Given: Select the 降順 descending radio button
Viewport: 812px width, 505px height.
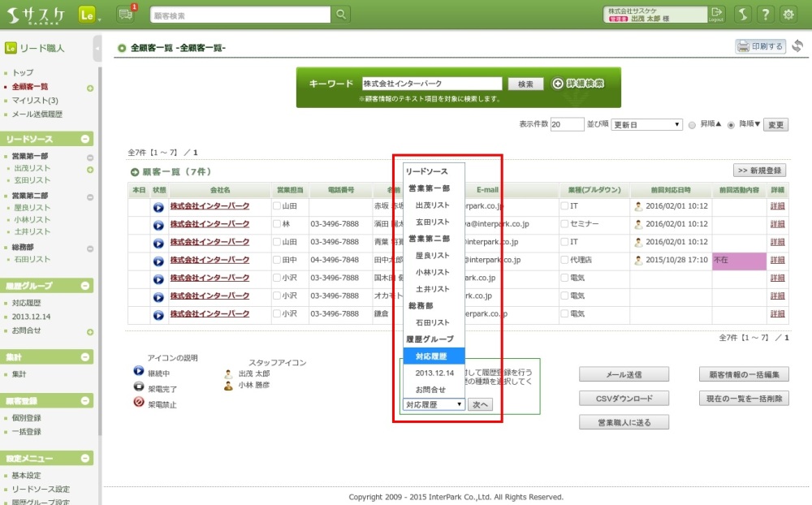Looking at the screenshot, I should [x=731, y=125].
